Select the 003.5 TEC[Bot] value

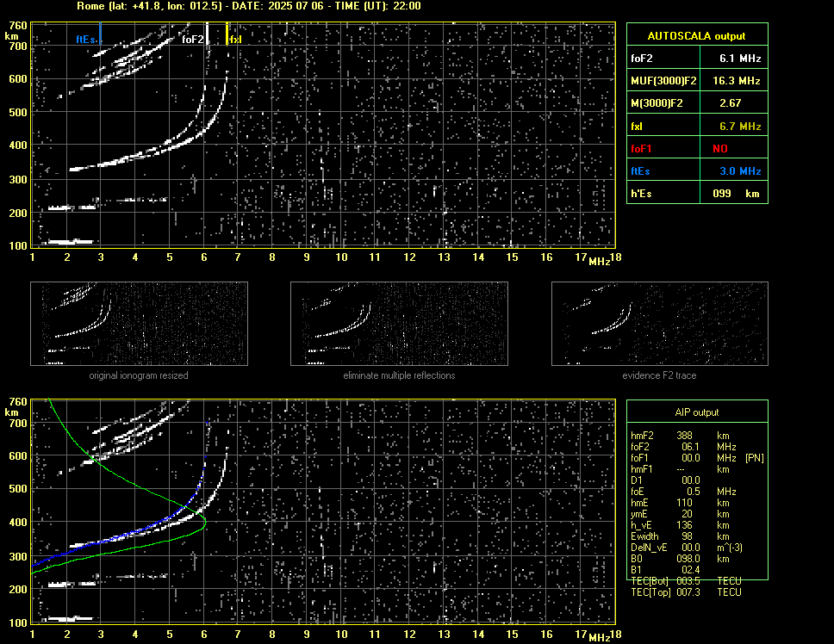click(x=688, y=581)
